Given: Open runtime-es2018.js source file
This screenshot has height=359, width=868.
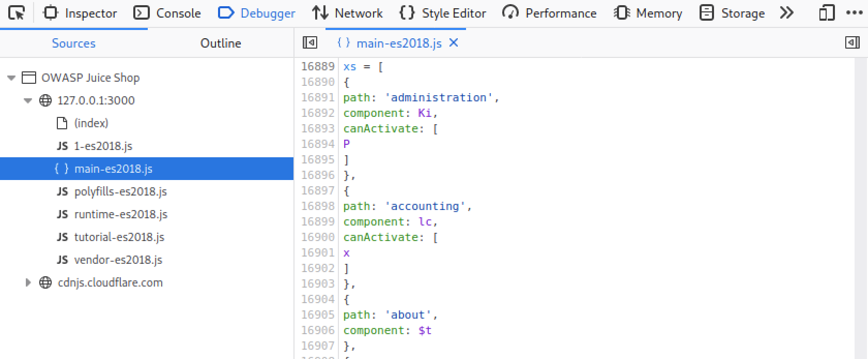Looking at the screenshot, I should [121, 214].
